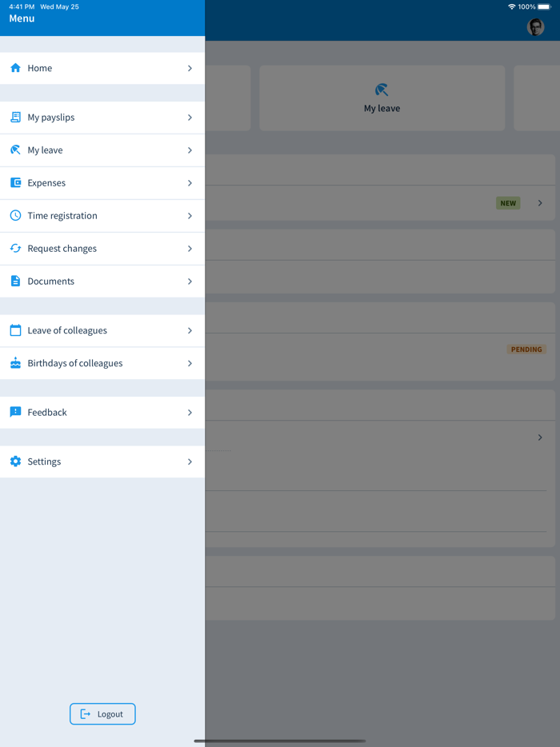Select My payslips menu item
The width and height of the screenshot is (560, 747).
(x=102, y=118)
